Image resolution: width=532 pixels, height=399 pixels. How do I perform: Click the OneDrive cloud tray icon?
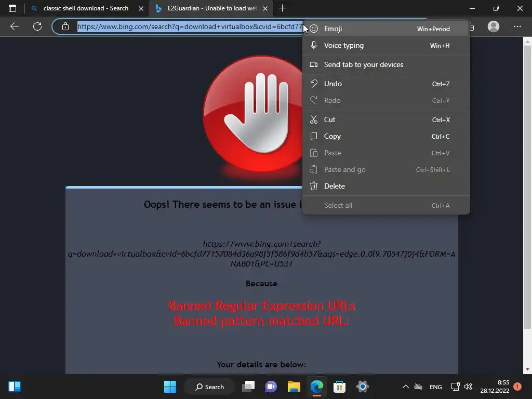[x=418, y=387]
